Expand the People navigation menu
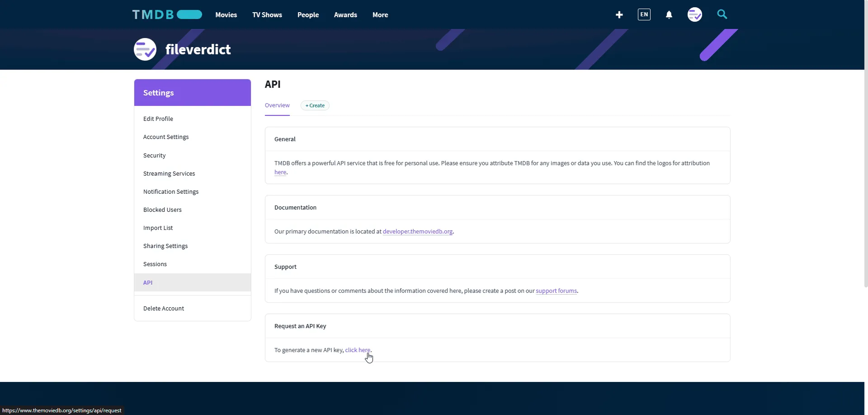The image size is (868, 415). coord(308,15)
